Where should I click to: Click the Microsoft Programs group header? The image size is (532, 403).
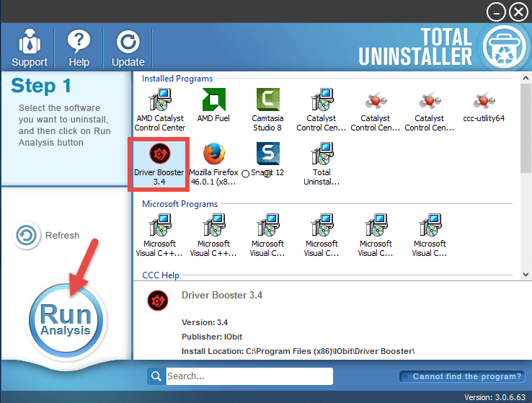(179, 204)
